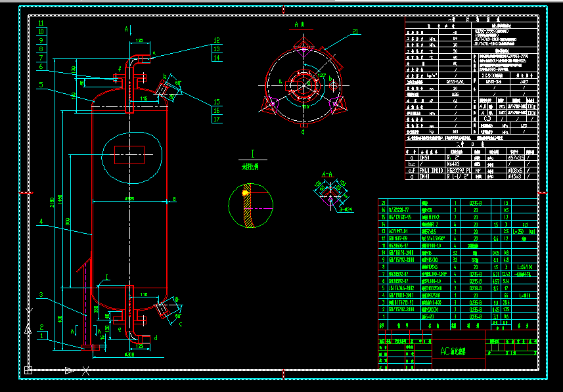Select callout number 14 box
This screenshot has height=392, width=563.
[x=217, y=57]
